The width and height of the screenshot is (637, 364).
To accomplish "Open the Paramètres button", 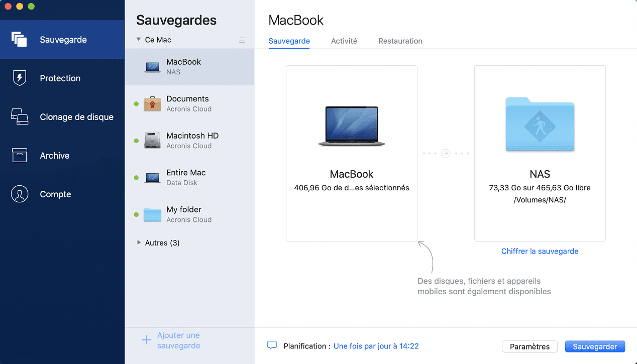I will click(x=529, y=346).
